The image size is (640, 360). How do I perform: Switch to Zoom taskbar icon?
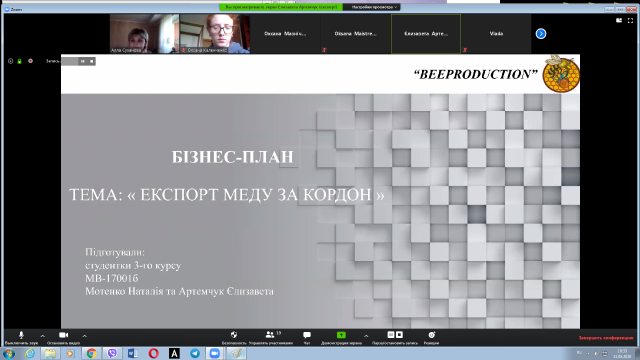215,353
